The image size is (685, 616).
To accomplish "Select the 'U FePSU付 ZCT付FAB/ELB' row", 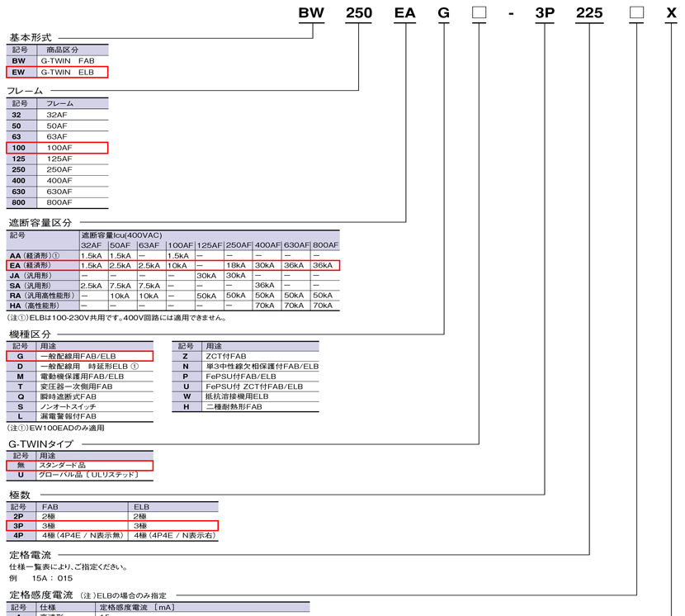I will (245, 386).
